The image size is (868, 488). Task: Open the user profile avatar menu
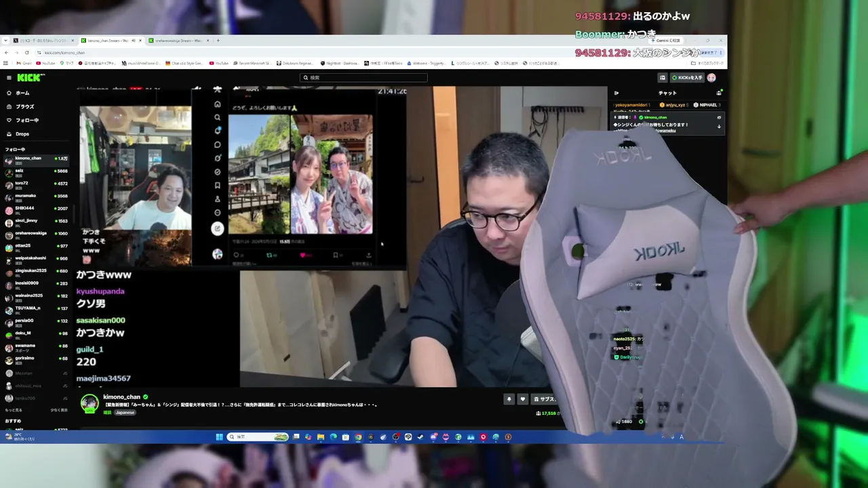[x=711, y=78]
